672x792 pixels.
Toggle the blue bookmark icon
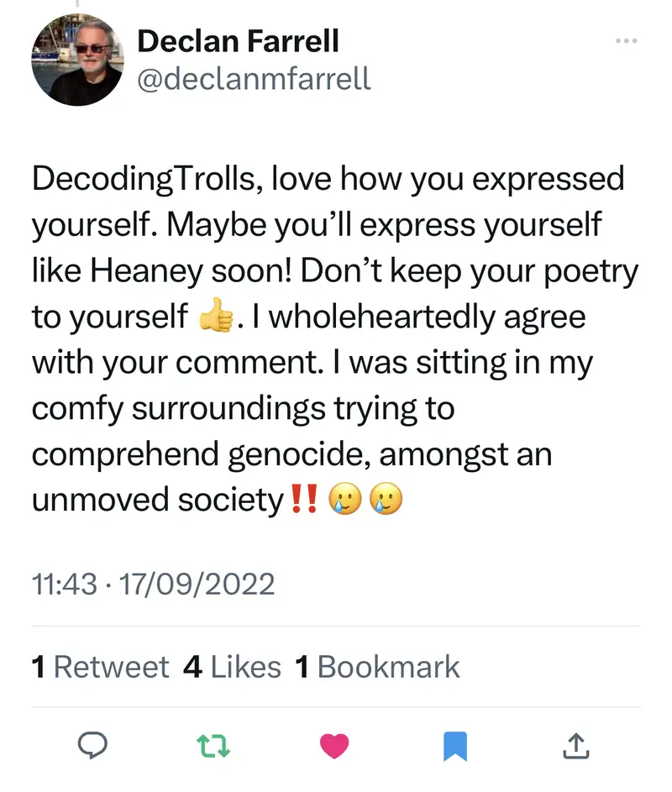(x=455, y=745)
